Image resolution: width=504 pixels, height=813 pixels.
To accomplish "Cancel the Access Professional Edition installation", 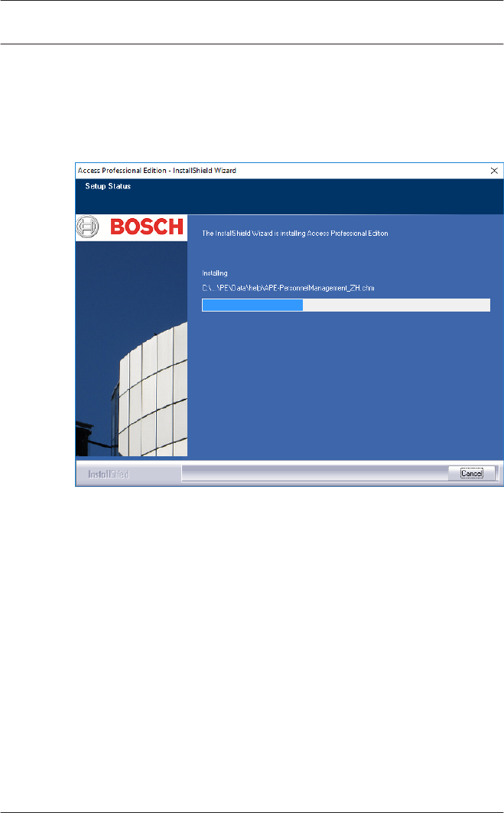I will pyautogui.click(x=471, y=473).
